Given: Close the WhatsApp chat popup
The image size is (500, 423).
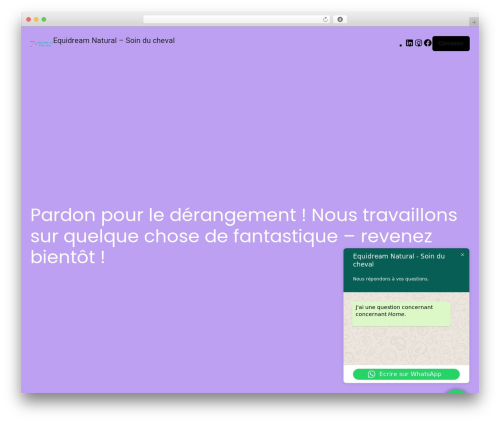Looking at the screenshot, I should [462, 255].
